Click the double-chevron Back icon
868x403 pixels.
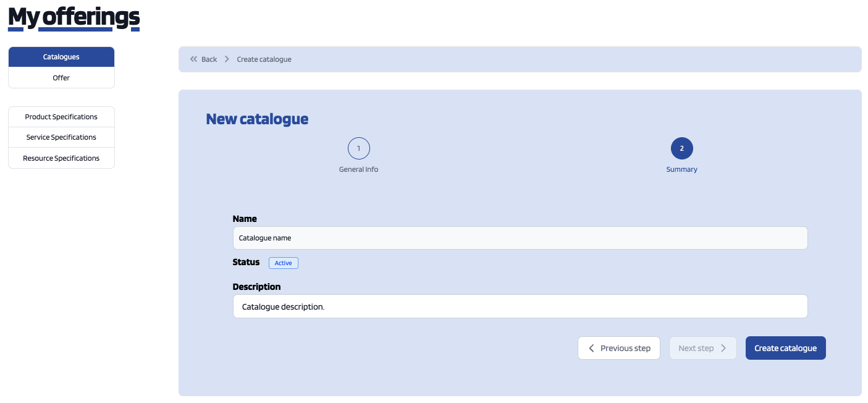(x=193, y=59)
